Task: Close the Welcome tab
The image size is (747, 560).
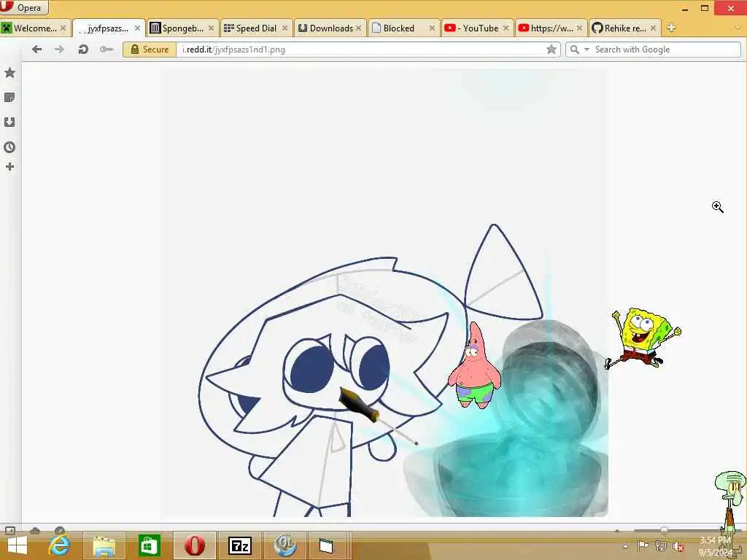Action: 63,28
